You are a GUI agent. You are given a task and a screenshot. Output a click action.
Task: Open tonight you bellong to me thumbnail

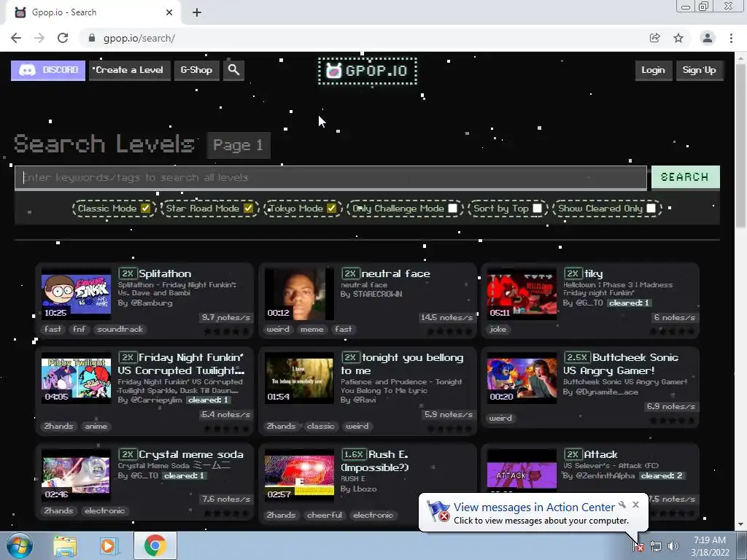point(299,378)
